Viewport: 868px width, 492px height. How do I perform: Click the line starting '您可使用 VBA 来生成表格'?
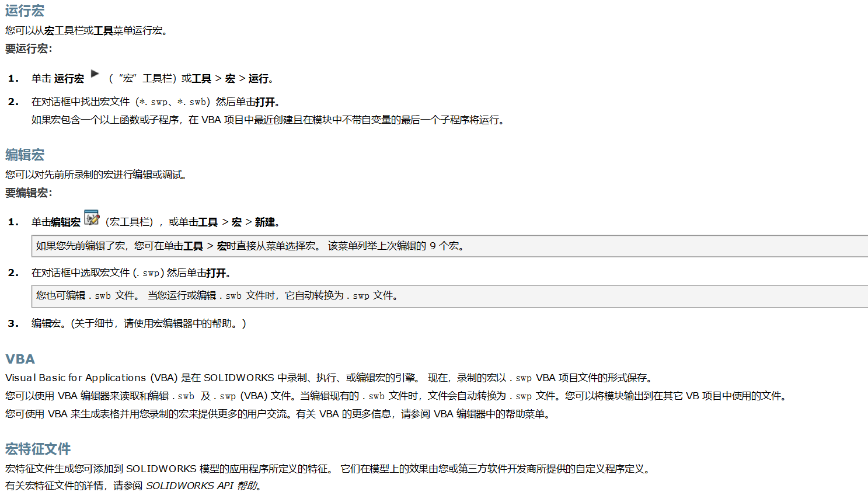278,414
